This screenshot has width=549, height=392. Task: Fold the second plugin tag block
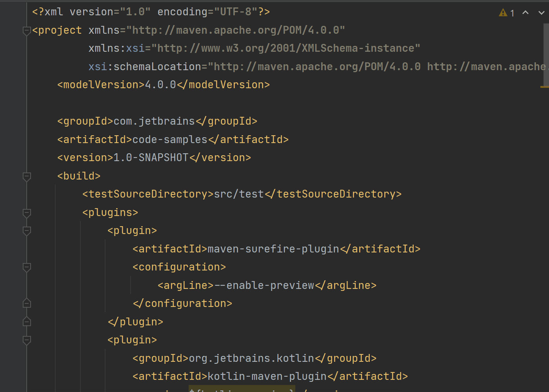(x=27, y=340)
